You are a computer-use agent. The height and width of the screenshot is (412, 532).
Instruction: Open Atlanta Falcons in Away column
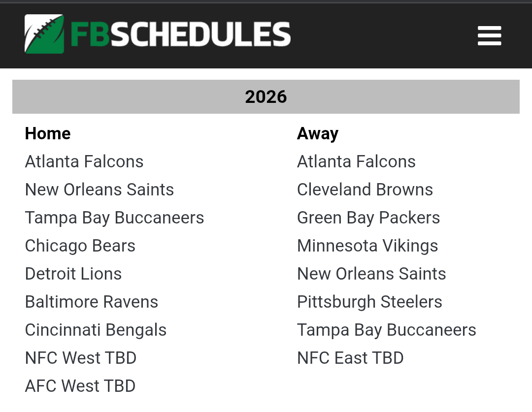(356, 161)
